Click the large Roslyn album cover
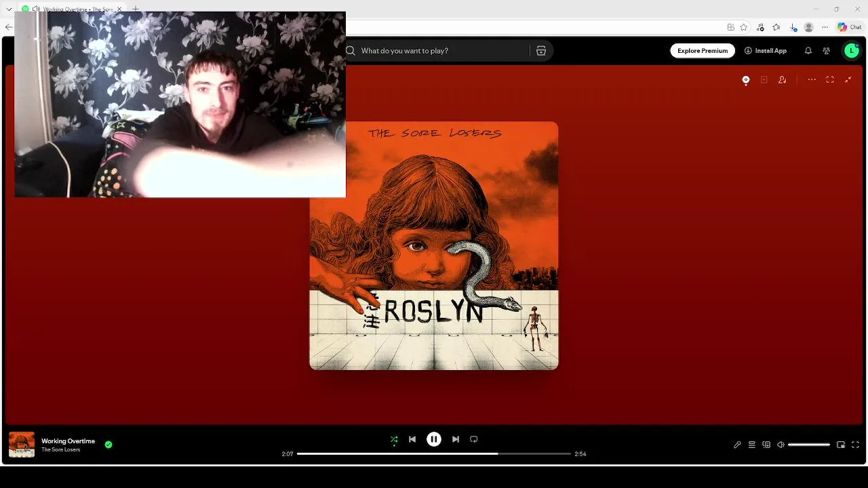The image size is (868, 488). tap(434, 245)
